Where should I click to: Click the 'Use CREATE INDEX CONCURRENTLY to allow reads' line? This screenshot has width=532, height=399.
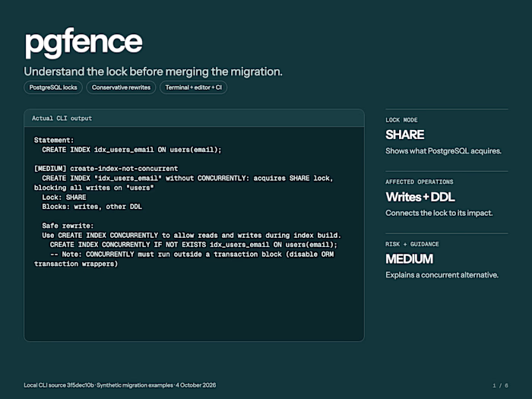coord(192,235)
